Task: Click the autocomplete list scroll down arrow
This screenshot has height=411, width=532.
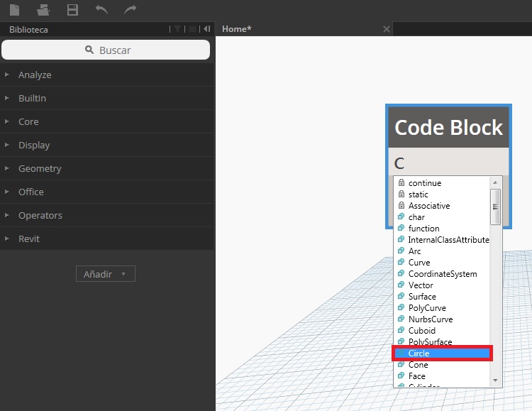Action: pyautogui.click(x=496, y=380)
